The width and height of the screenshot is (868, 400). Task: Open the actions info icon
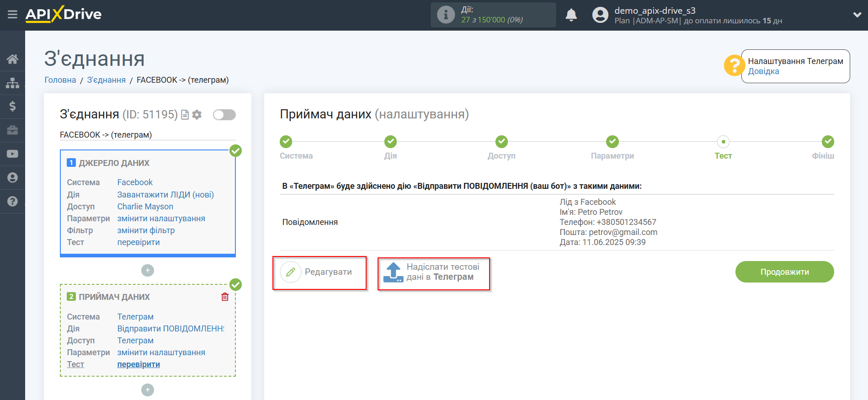click(x=446, y=15)
